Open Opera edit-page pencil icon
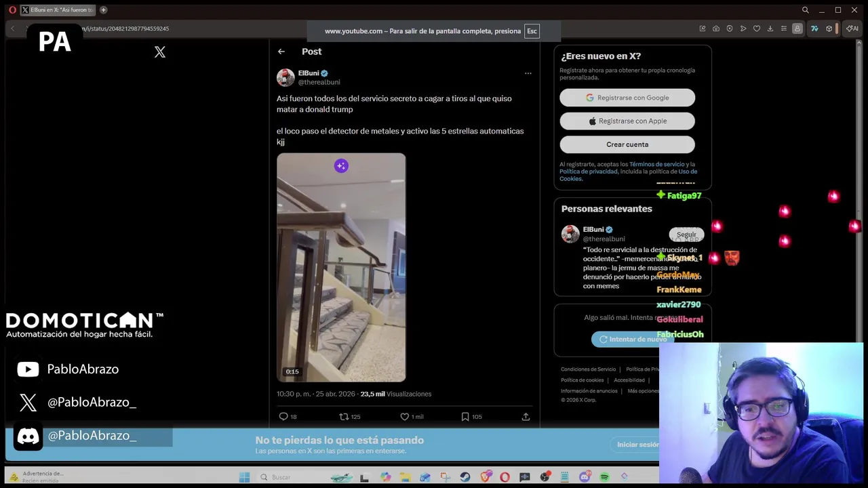Image resolution: width=868 pixels, height=488 pixels. tap(703, 28)
